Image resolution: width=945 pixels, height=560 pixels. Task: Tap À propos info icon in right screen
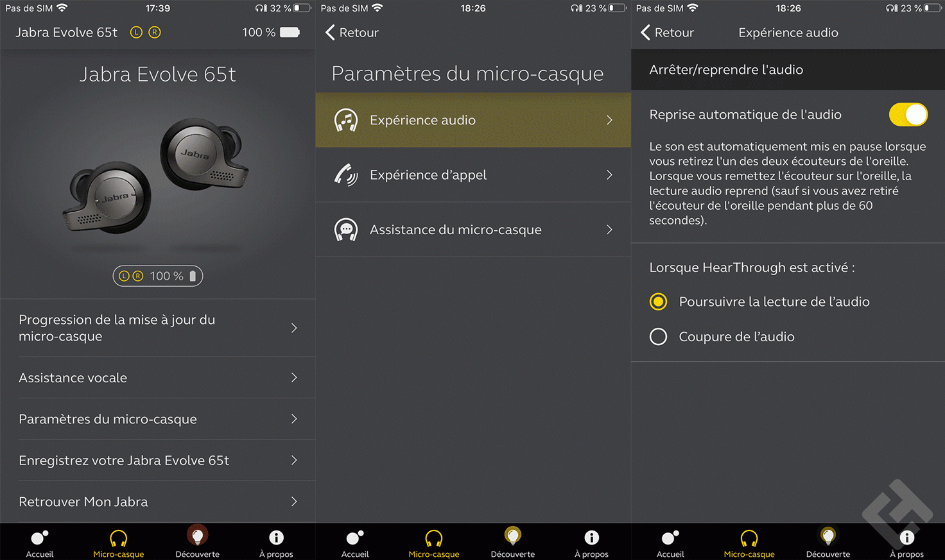pyautogui.click(x=906, y=538)
